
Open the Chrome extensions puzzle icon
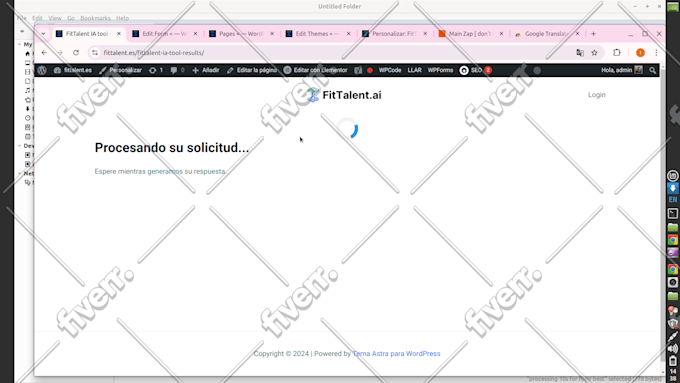(x=617, y=52)
